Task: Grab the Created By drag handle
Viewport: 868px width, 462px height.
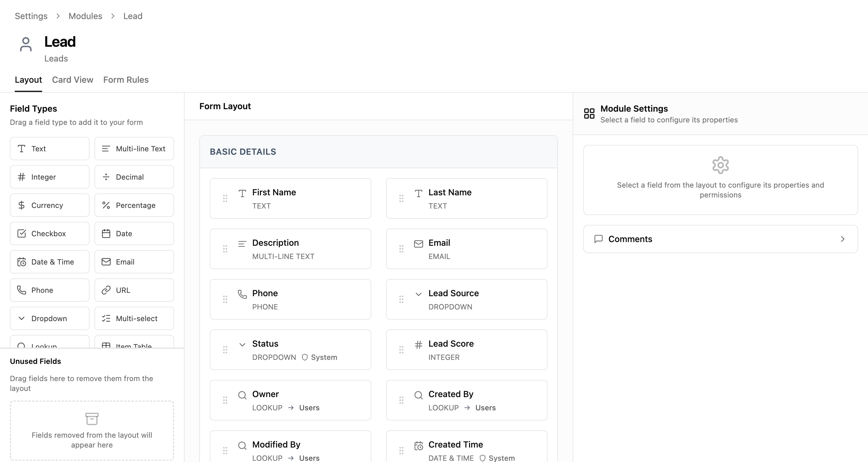Action: (x=401, y=400)
